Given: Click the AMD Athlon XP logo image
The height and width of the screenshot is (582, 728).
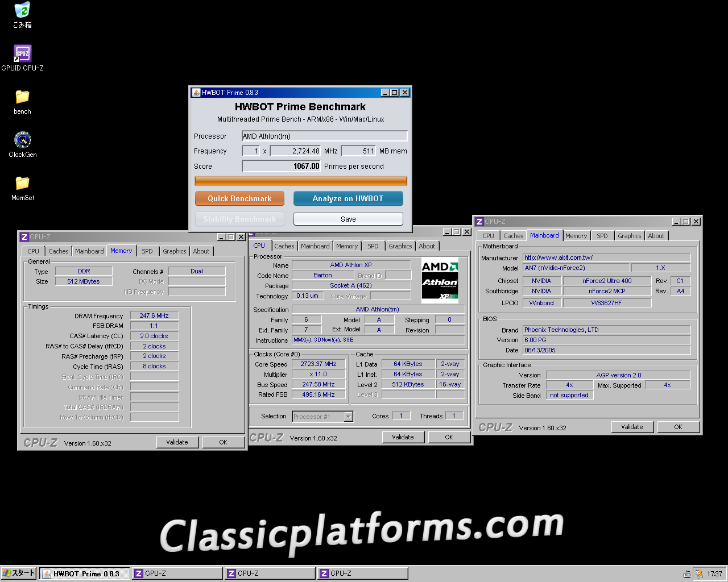Looking at the screenshot, I should pos(440,281).
